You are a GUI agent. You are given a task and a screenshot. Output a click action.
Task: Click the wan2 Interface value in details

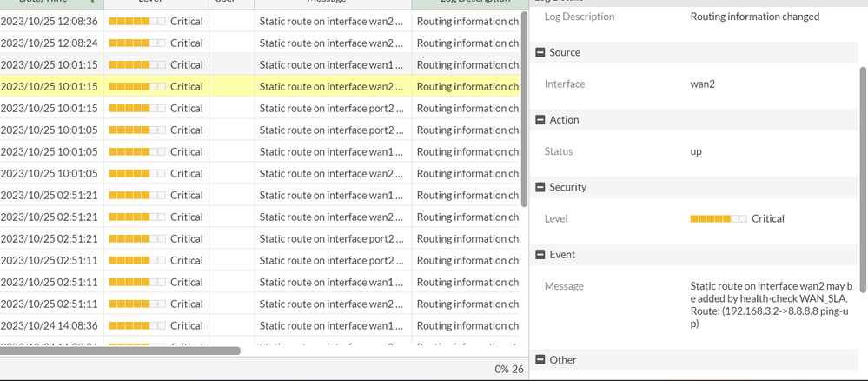point(702,84)
